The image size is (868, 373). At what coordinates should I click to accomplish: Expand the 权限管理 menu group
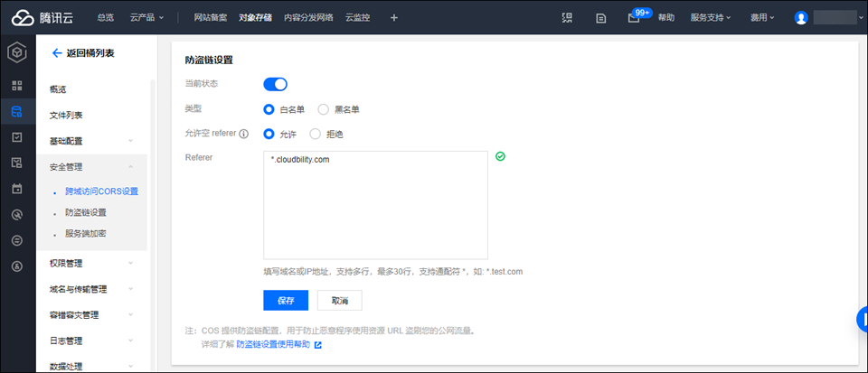pos(90,264)
